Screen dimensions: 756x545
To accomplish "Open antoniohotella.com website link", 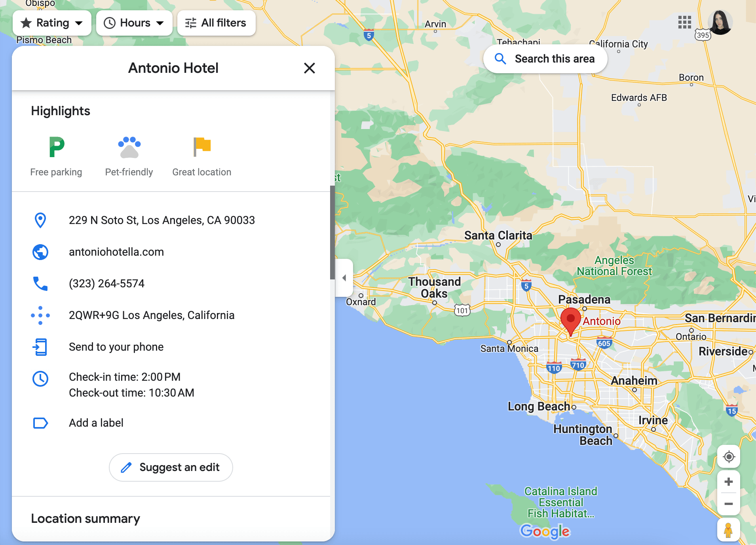I will click(x=116, y=252).
